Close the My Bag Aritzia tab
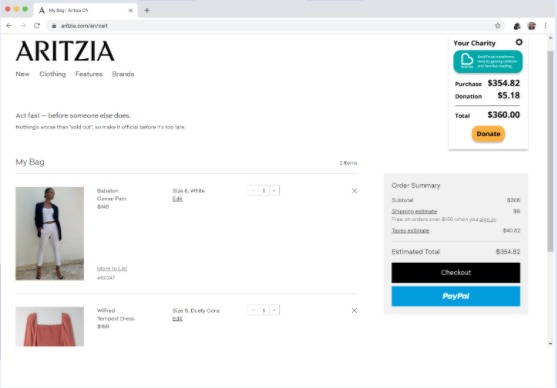The image size is (557, 388). pyautogui.click(x=130, y=10)
